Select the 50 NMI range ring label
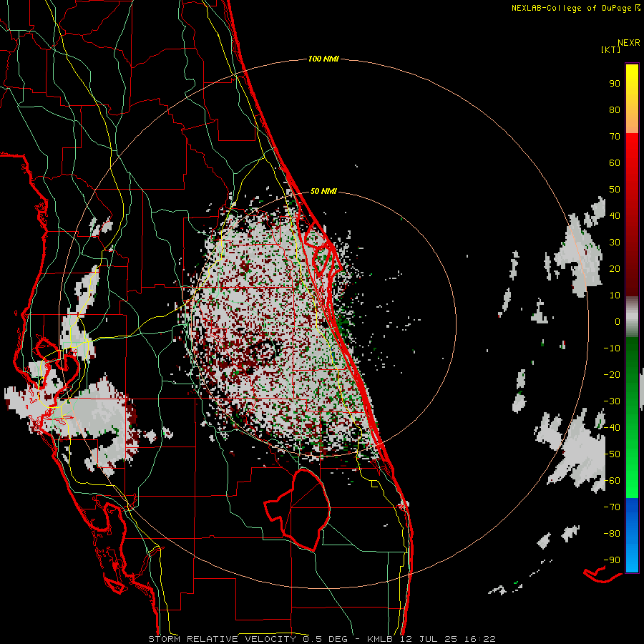This screenshot has width=644, height=644. (x=323, y=191)
